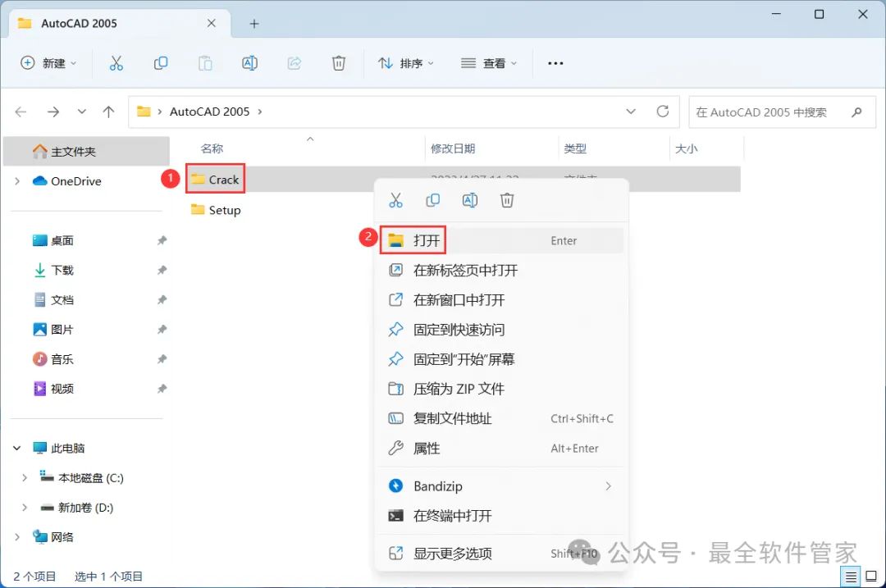Choose 固定到"开始"屏幕

click(x=502, y=359)
